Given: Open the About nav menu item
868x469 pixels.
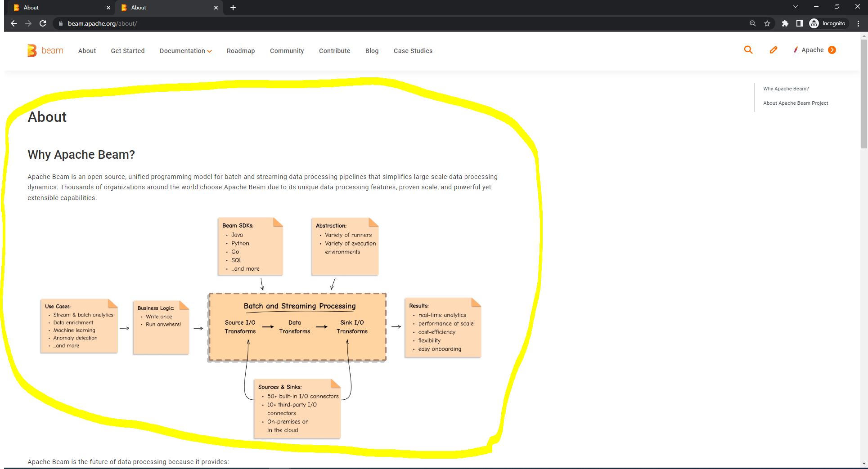Looking at the screenshot, I should click(87, 51).
